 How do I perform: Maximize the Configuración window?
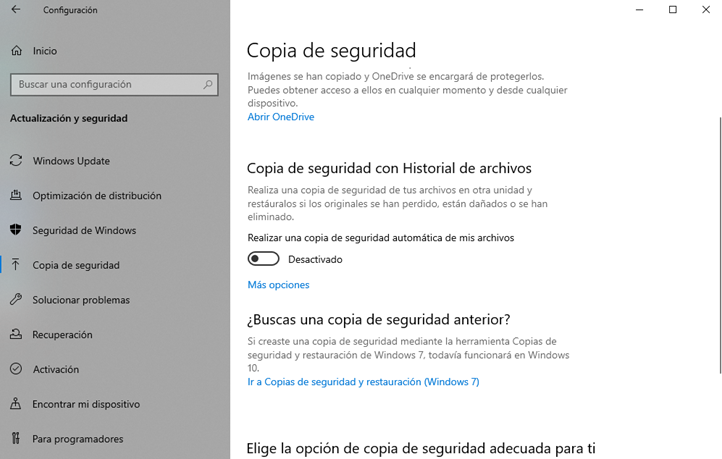coord(672,10)
